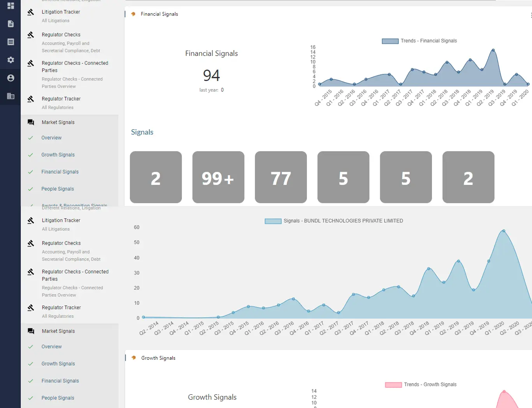Open the signal card showing 99+
Image resolution: width=532 pixels, height=408 pixels.
tap(218, 177)
